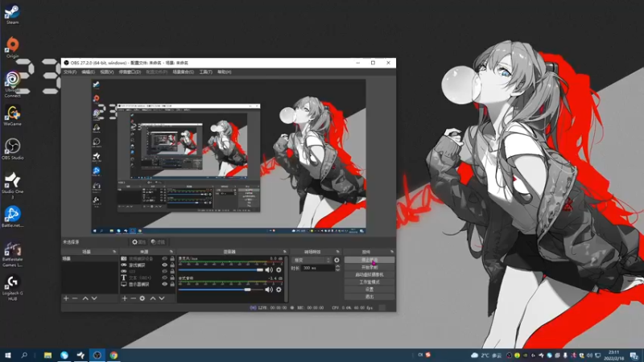Image resolution: width=644 pixels, height=362 pixels.
Task: Move scene up in 场景 panel
Action: 85,298
